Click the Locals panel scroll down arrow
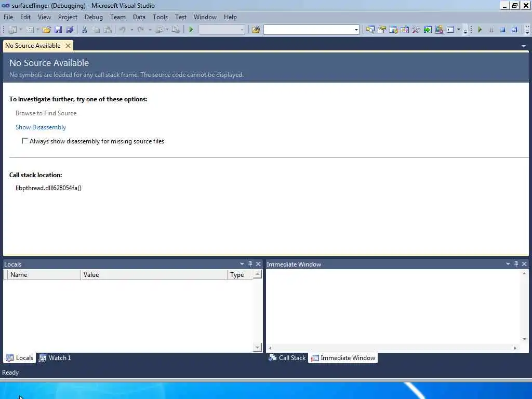 257,347
